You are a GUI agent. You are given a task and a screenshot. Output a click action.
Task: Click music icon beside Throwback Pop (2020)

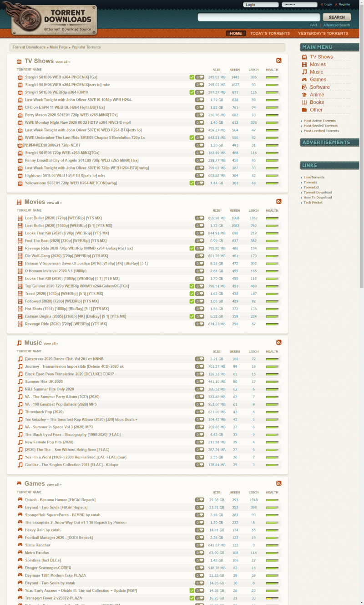click(x=20, y=412)
